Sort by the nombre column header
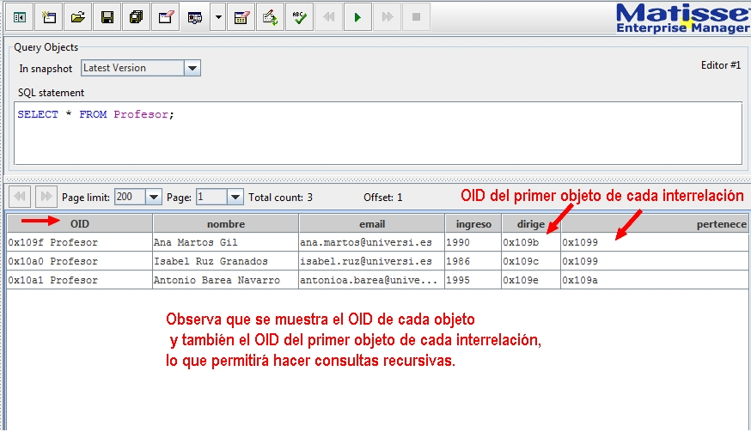Viewport: 751px width, 431px height. 226,224
